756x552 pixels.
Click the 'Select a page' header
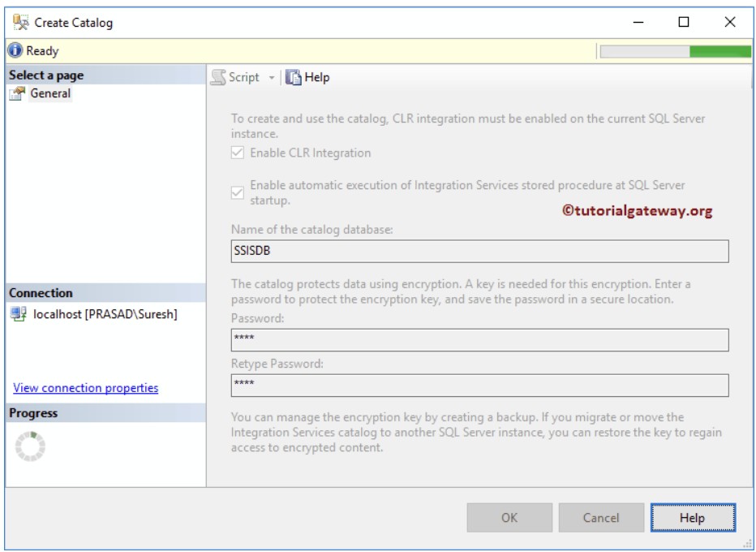106,75
